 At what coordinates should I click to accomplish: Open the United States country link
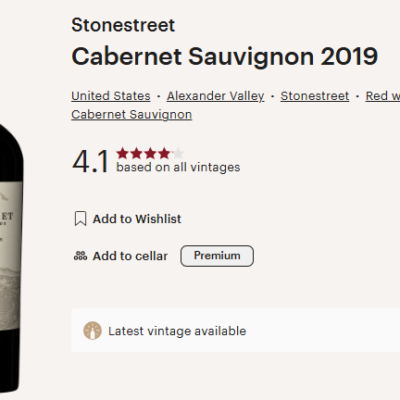pos(111,96)
